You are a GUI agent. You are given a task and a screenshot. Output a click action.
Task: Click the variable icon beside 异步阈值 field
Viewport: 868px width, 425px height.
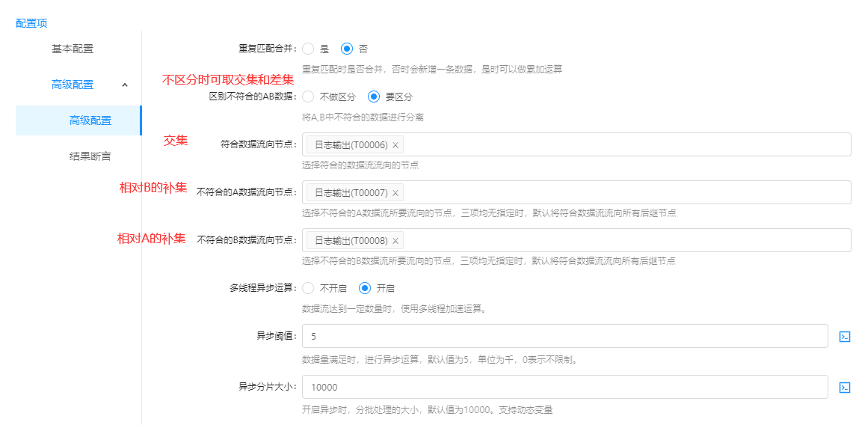(844, 337)
